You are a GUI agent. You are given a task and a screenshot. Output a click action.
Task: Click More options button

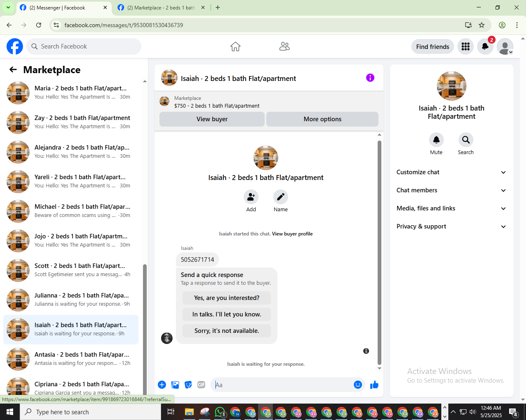323,119
